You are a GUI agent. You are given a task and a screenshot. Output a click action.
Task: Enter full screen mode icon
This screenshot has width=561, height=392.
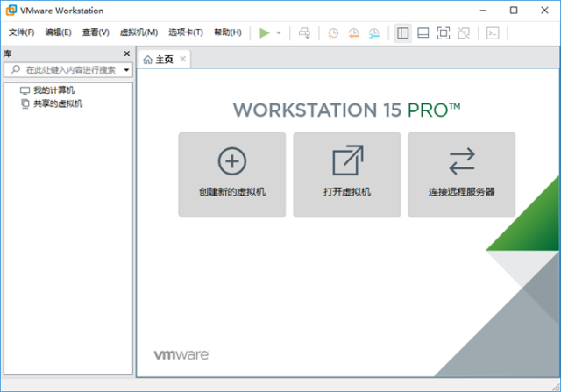coord(444,33)
